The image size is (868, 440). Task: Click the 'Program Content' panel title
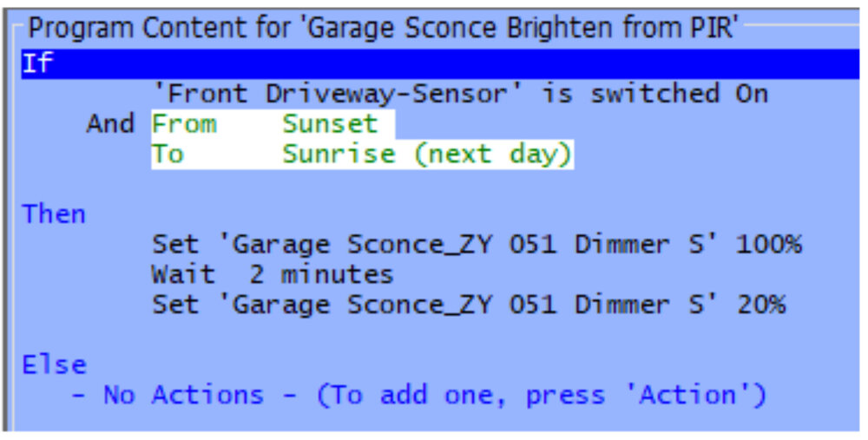coord(382,28)
